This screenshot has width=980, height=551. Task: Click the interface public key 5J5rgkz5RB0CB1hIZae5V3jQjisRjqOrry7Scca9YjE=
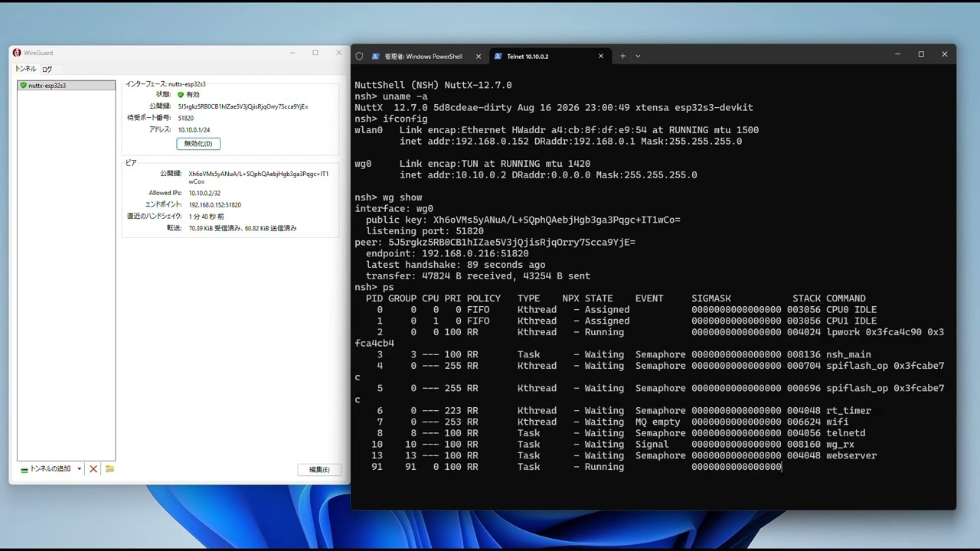(243, 106)
